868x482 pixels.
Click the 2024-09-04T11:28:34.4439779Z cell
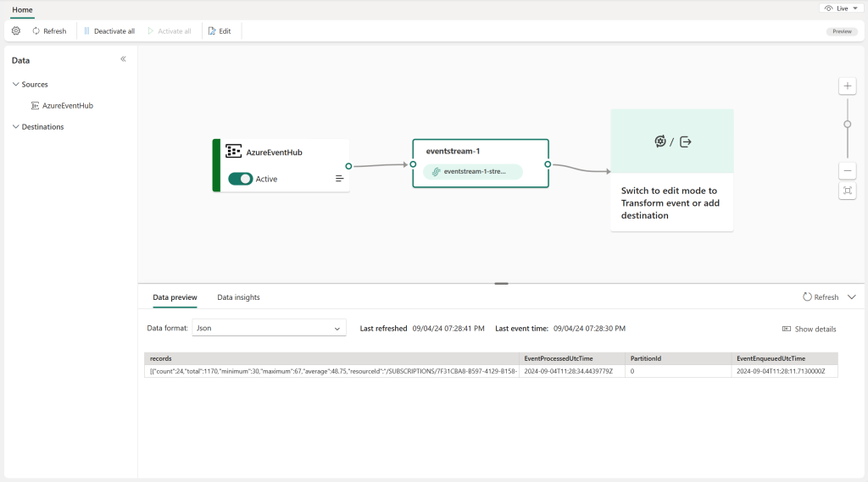pos(572,371)
